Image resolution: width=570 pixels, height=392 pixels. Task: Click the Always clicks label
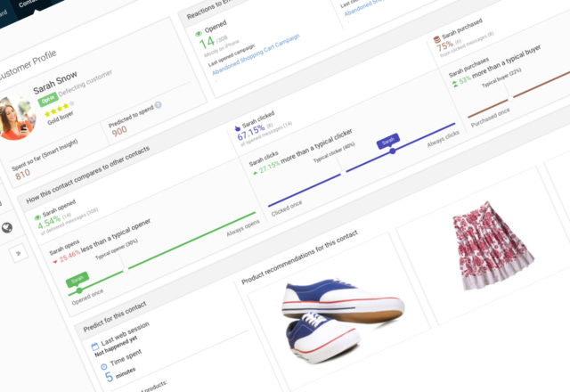(x=444, y=139)
